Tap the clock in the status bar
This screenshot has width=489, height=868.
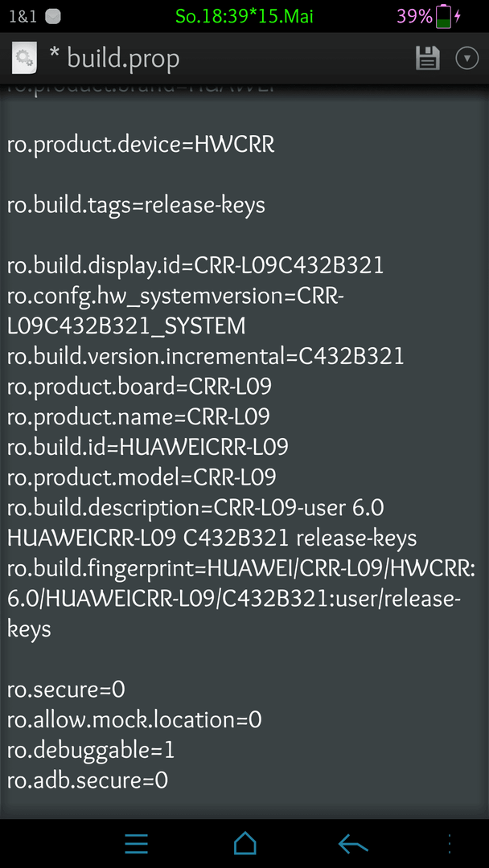click(244, 17)
